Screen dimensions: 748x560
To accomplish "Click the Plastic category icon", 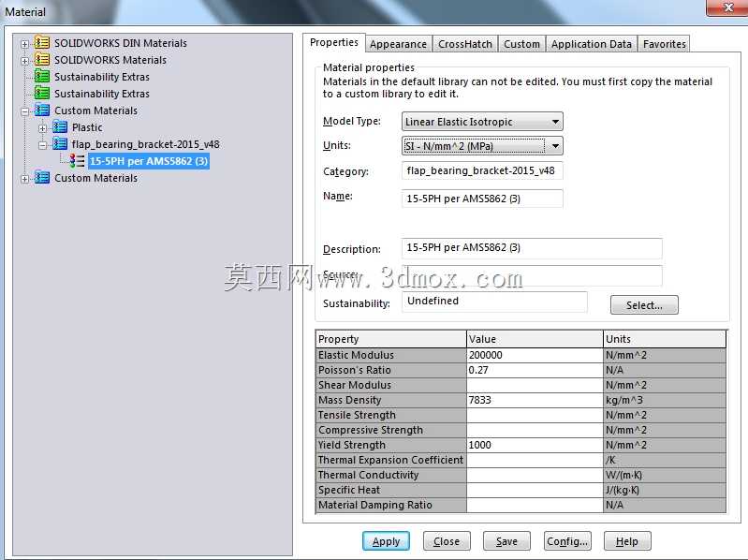I will click(60, 126).
